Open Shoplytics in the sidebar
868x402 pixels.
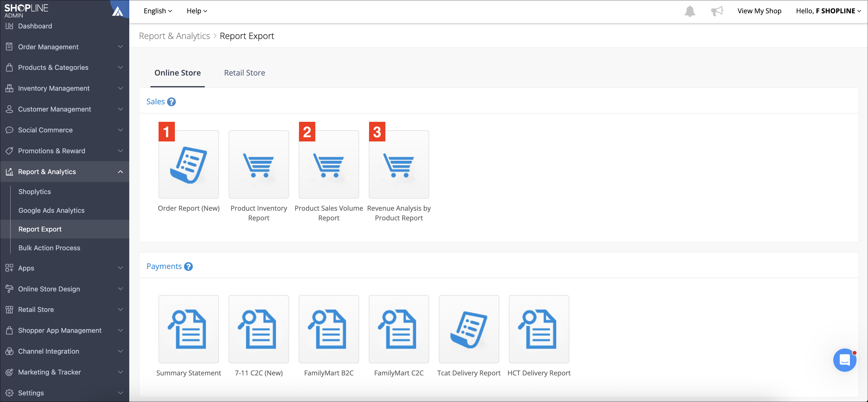tap(35, 192)
